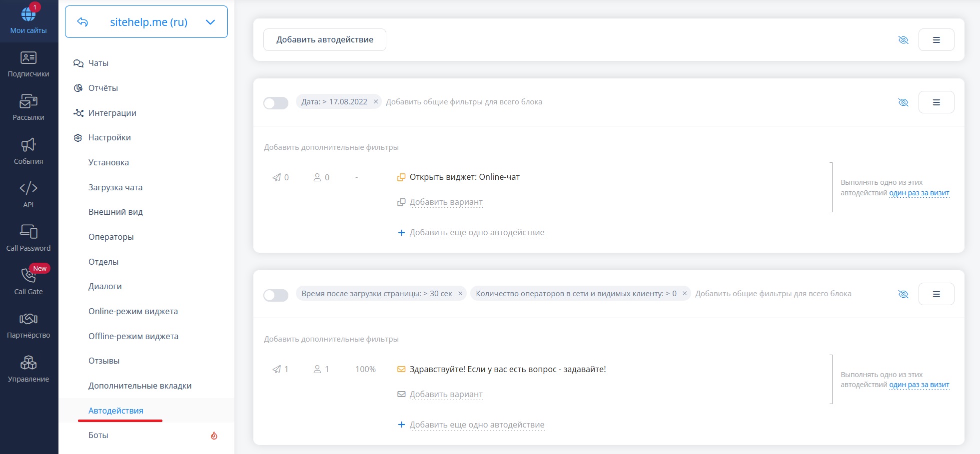
Task: Click the first один раз за визит link
Action: pos(919,193)
